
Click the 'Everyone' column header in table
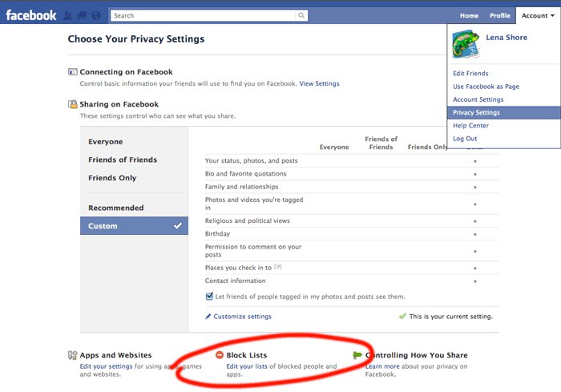pos(334,148)
